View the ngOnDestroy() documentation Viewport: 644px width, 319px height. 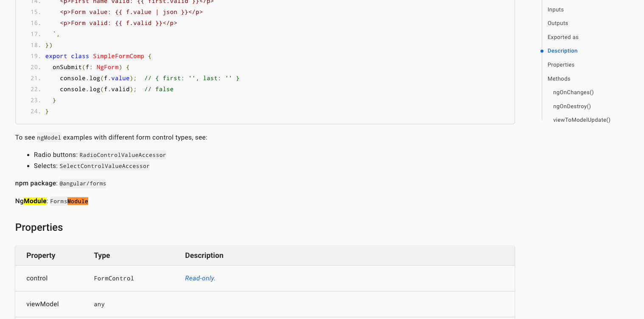point(571,106)
